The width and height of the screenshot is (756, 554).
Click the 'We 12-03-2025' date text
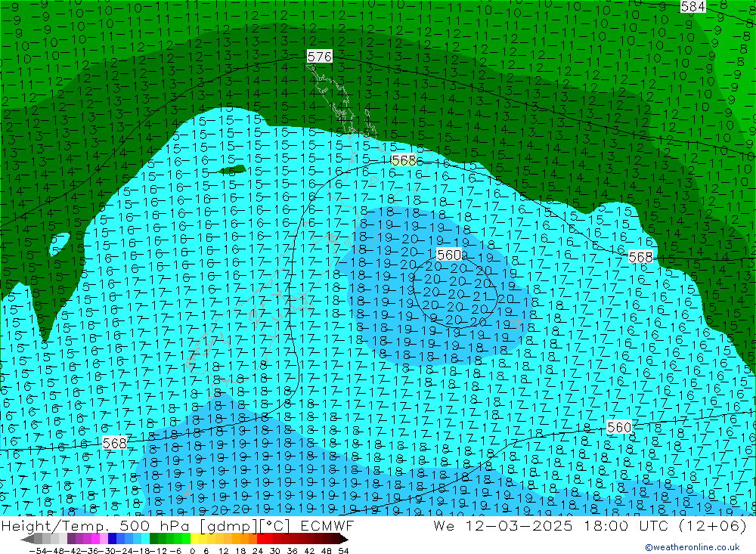(x=503, y=526)
